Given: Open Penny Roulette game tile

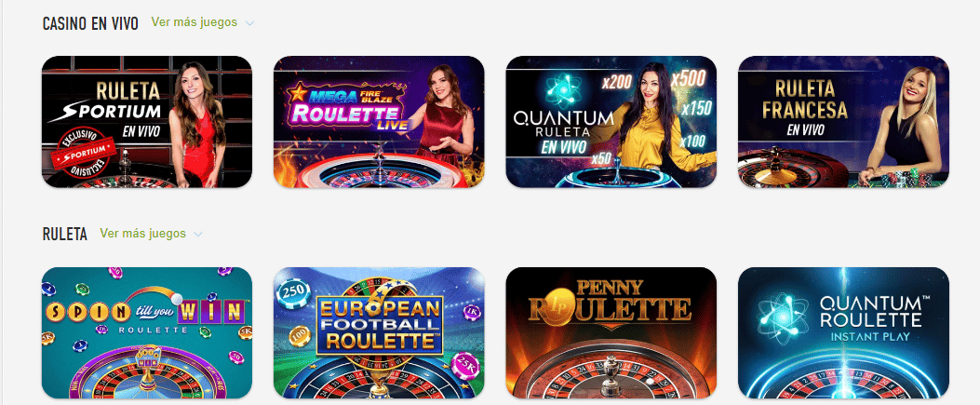Looking at the screenshot, I should 611,333.
